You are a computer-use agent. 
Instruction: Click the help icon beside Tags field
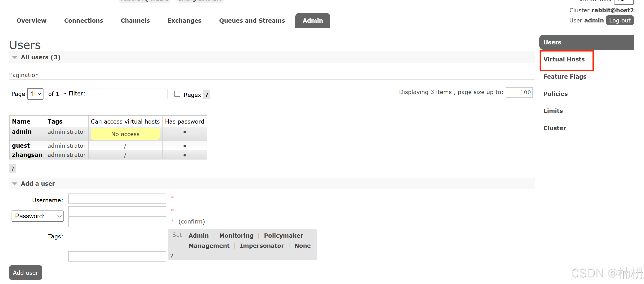click(x=172, y=255)
